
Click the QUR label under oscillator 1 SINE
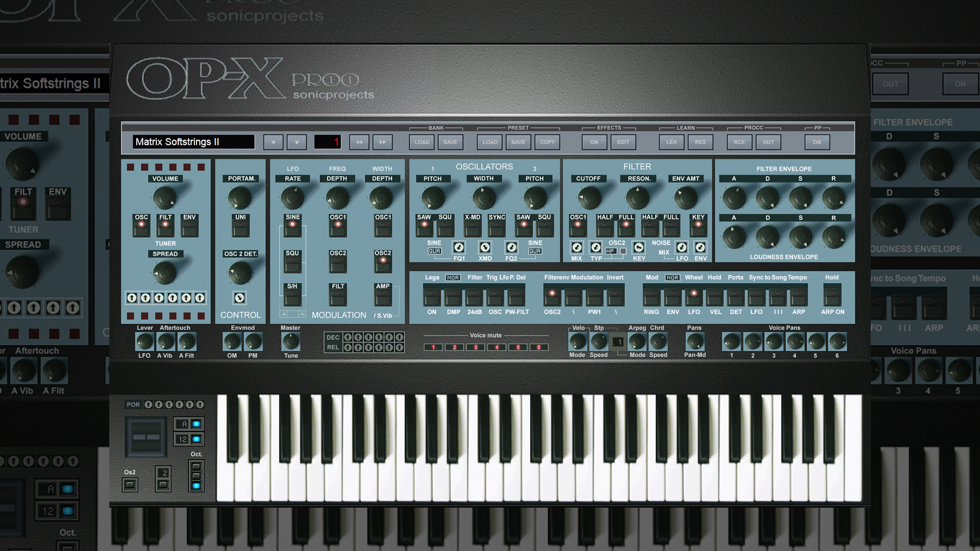434,251
